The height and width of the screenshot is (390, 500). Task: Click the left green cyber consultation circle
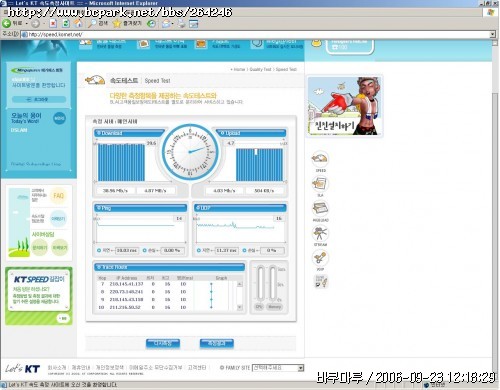tap(40, 248)
